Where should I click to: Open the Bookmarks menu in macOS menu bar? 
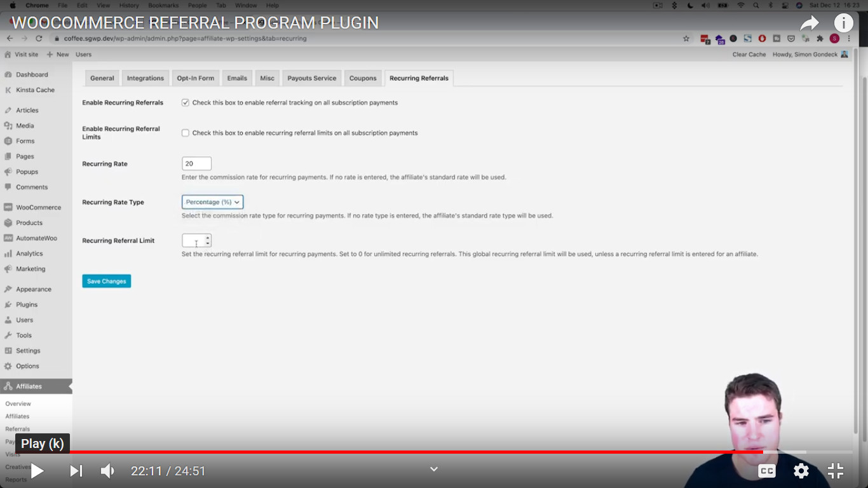pos(163,5)
